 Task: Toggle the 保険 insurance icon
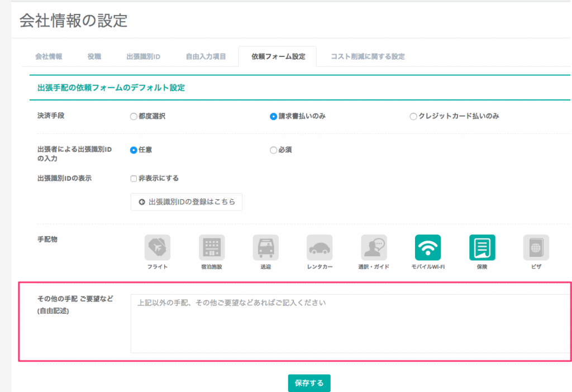[x=482, y=247]
